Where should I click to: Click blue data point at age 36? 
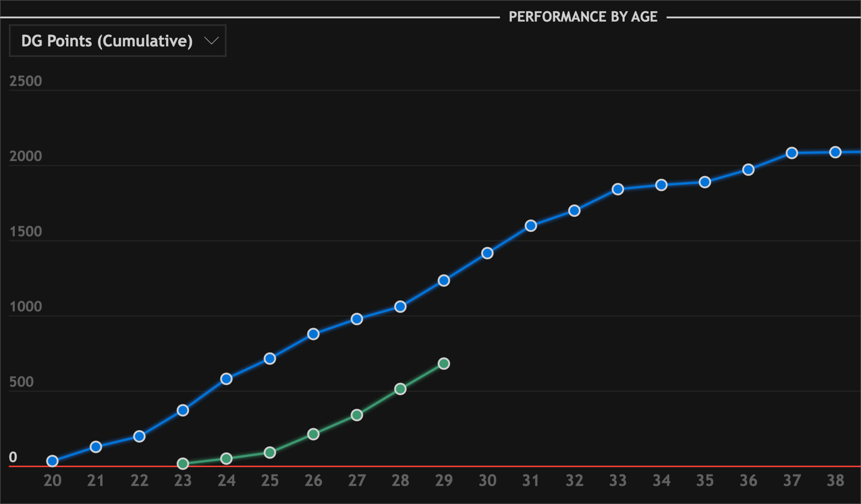(748, 170)
